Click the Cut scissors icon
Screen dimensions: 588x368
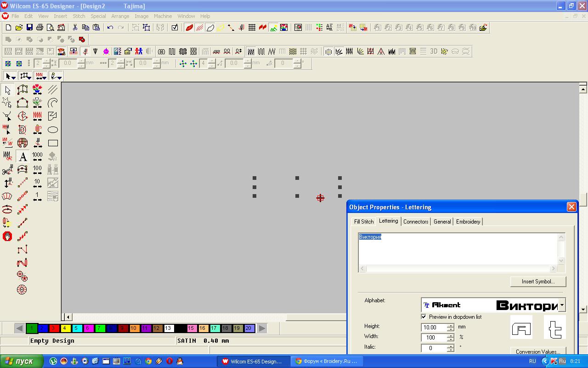[75, 28]
